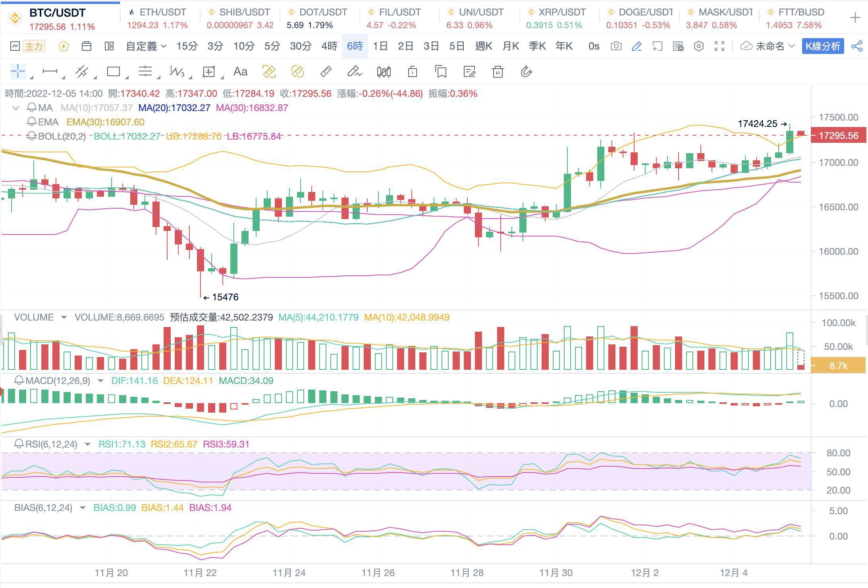Select the rectangle drawing tool
The height and width of the screenshot is (588, 868).
[x=114, y=72]
